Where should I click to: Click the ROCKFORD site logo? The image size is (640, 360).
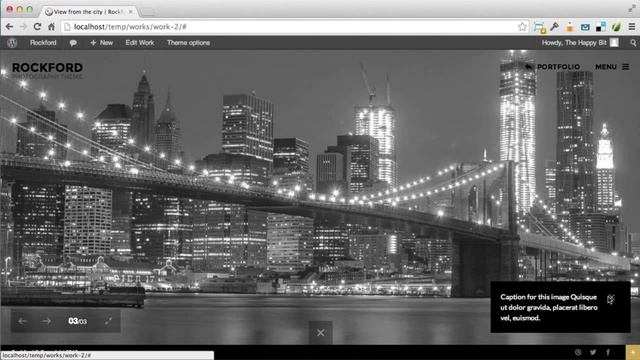click(47, 67)
